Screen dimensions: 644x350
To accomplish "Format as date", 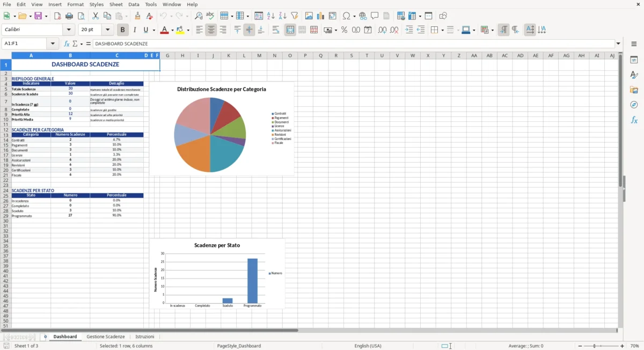I will click(x=368, y=30).
